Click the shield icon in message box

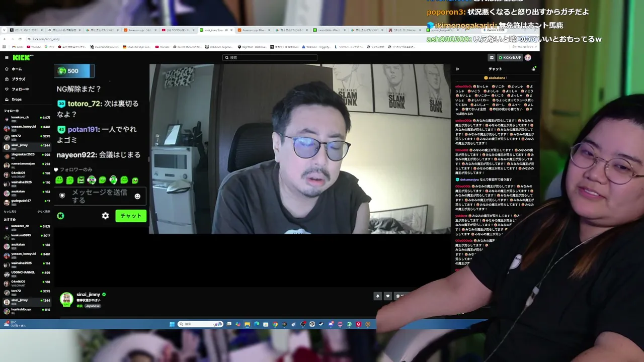tap(62, 196)
